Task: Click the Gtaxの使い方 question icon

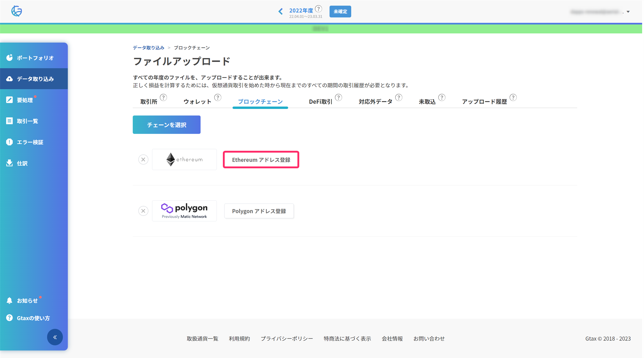Action: [9, 318]
